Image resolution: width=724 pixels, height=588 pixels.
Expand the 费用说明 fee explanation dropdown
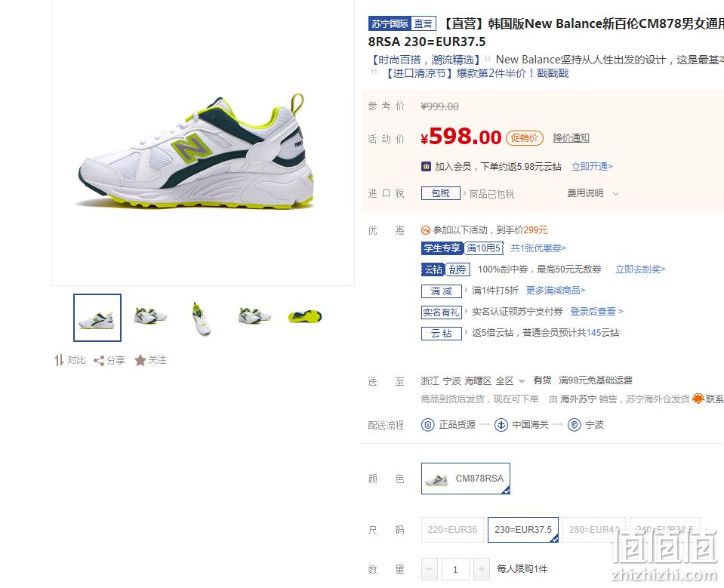(593, 193)
